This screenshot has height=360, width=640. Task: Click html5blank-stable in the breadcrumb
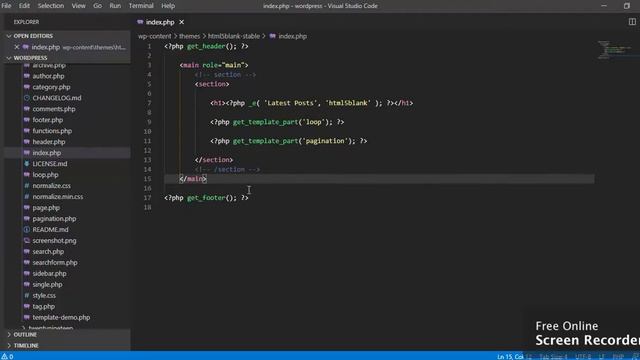(x=234, y=36)
